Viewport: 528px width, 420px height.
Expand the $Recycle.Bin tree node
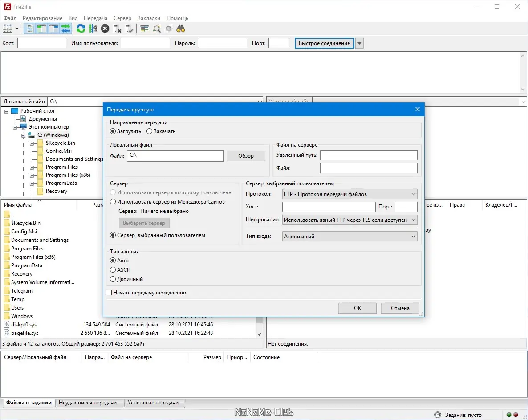(32, 143)
